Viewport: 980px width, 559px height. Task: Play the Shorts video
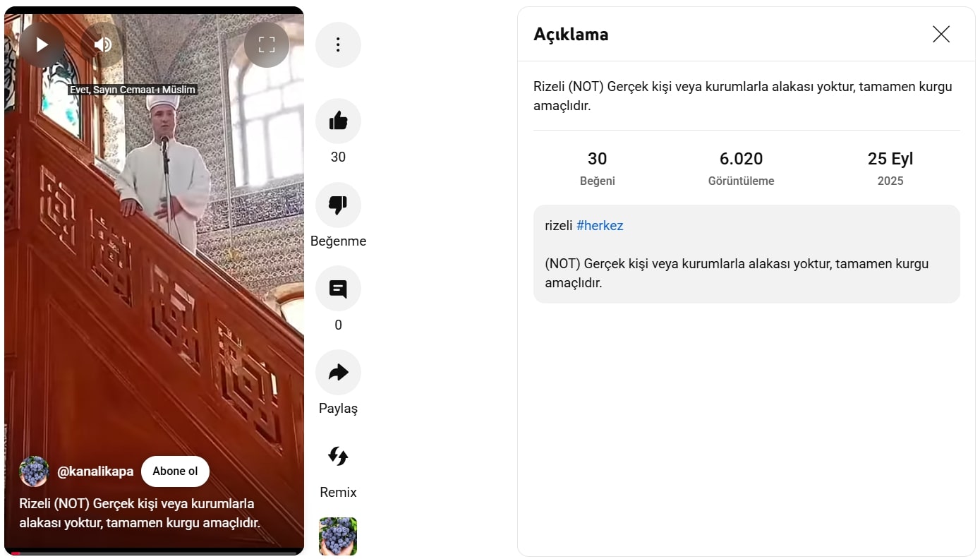tap(42, 45)
